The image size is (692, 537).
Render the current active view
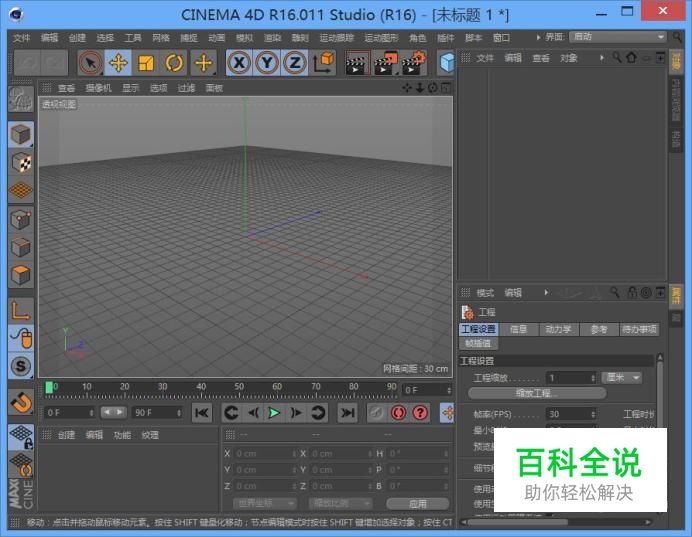[357, 63]
